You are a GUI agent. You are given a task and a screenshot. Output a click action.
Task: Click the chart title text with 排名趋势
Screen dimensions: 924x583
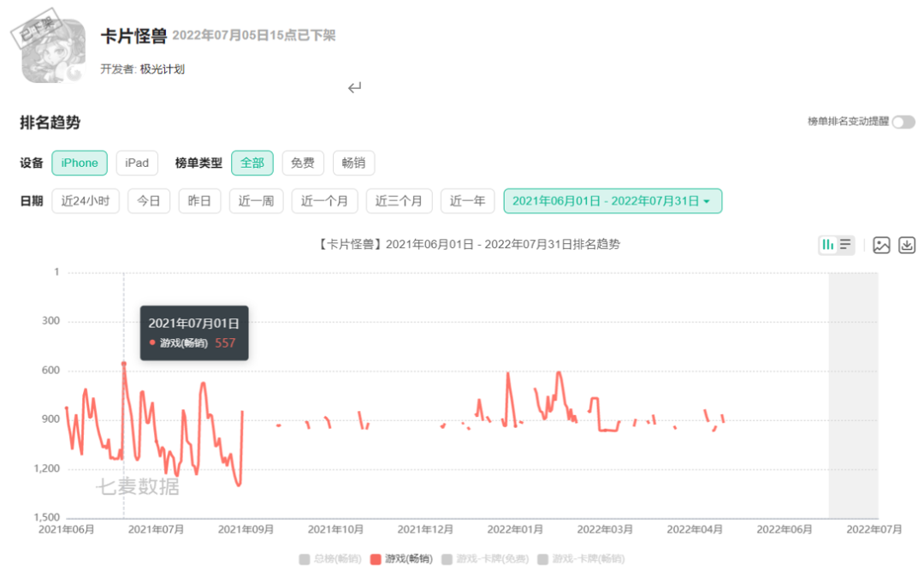469,245
